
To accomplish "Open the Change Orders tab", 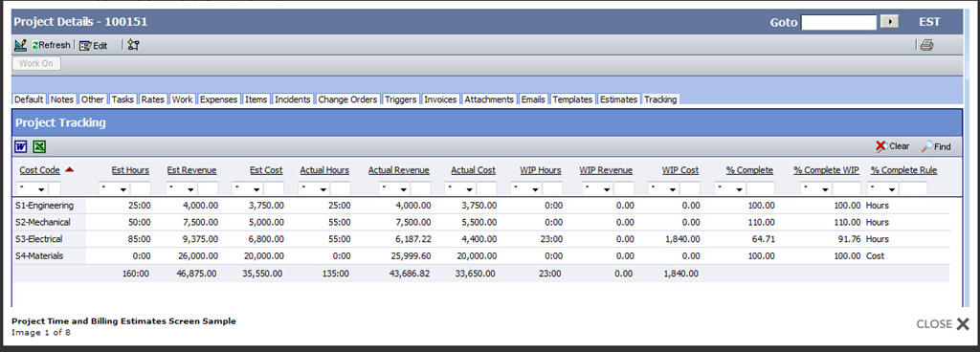I will click(x=347, y=99).
